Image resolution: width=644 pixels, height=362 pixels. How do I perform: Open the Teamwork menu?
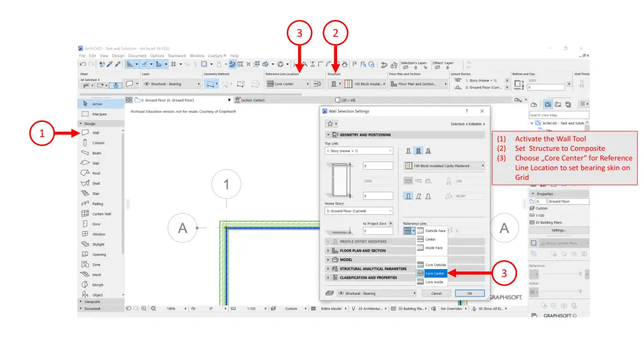point(177,56)
